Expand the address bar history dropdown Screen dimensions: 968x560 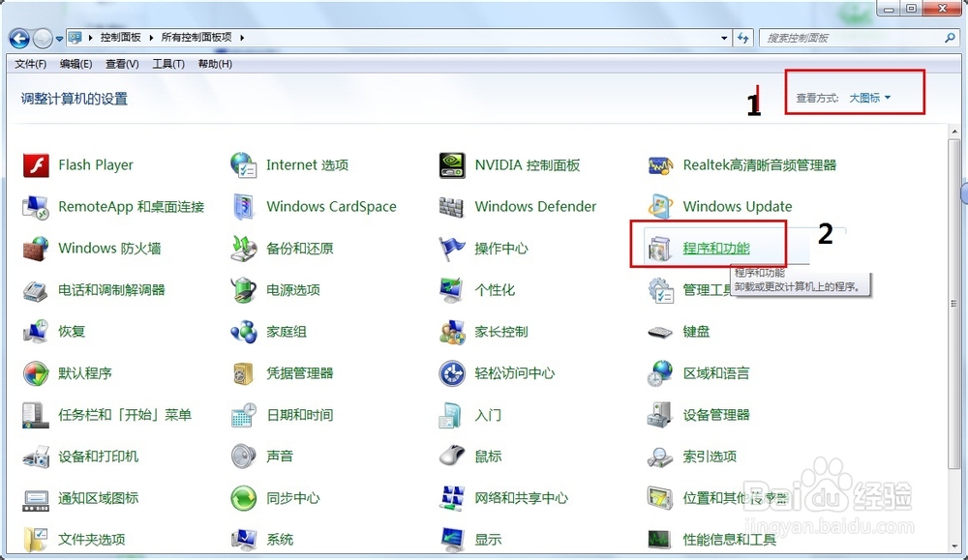(x=724, y=38)
